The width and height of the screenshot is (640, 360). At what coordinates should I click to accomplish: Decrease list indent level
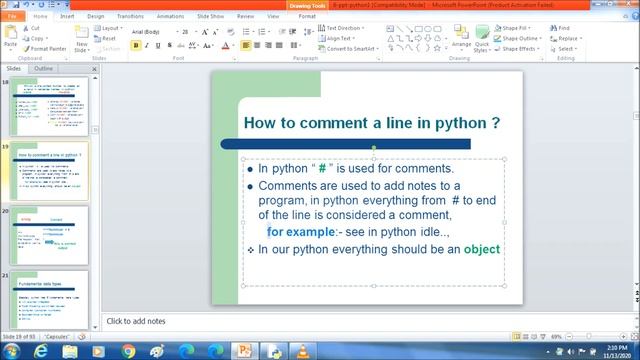point(282,32)
